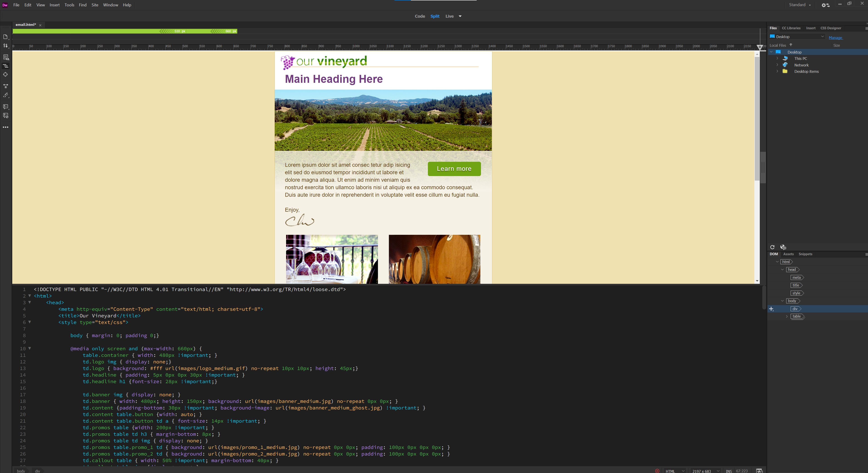Switch to Assets tab
The image size is (868, 473).
click(788, 254)
